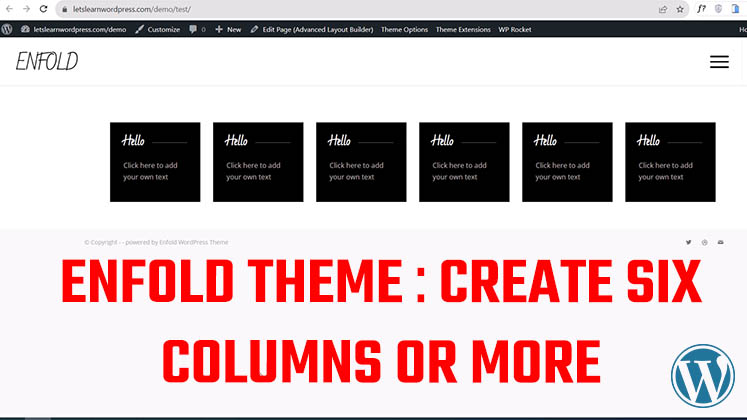The image size is (747, 420).
Task: Open the Customize admin bar item
Action: (158, 30)
